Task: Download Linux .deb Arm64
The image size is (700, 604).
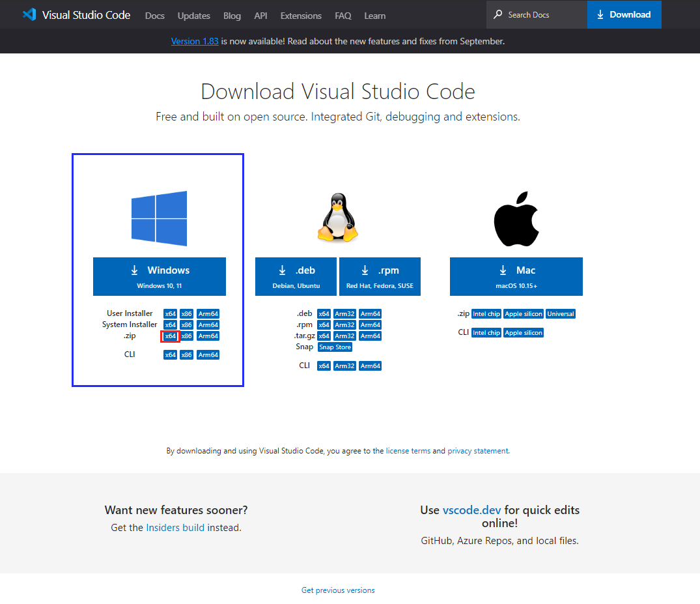Action: (371, 313)
